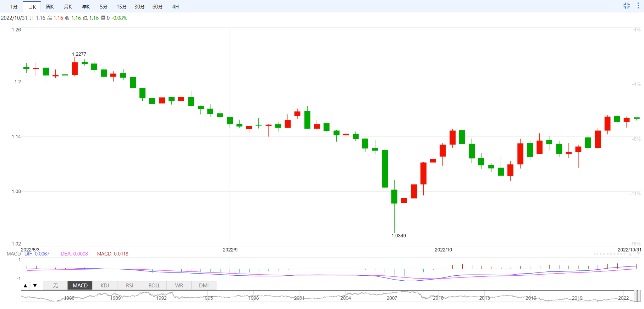Image resolution: width=644 pixels, height=309 pixels.
Task: Switch to 年K yearly chart tab
Action: pyautogui.click(x=86, y=7)
